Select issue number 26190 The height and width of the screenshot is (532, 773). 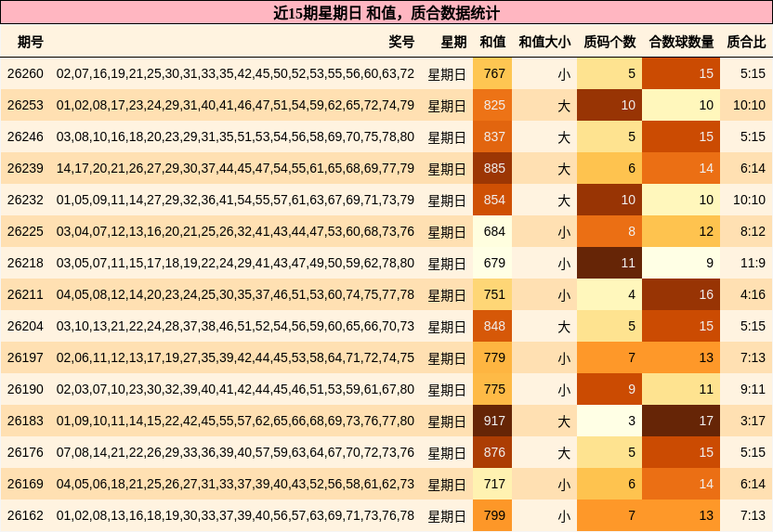[25, 389]
